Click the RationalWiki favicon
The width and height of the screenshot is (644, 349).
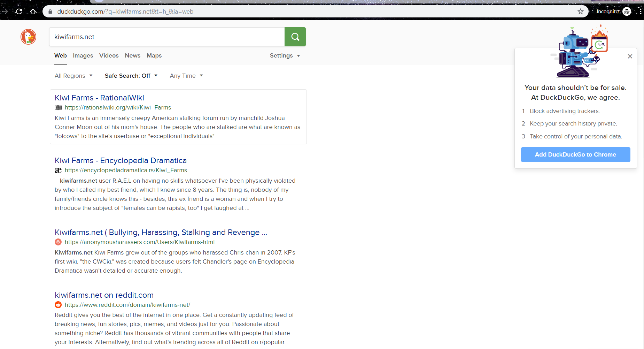pos(58,108)
